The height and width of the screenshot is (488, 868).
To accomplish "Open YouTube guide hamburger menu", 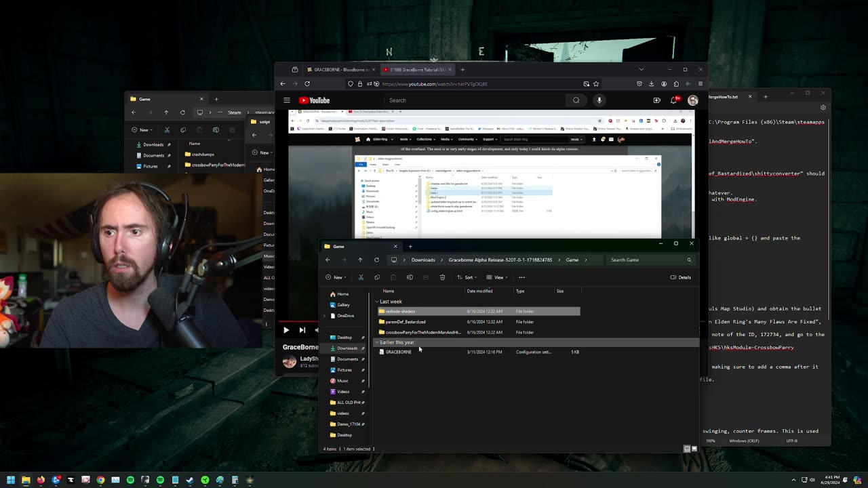I will click(287, 100).
